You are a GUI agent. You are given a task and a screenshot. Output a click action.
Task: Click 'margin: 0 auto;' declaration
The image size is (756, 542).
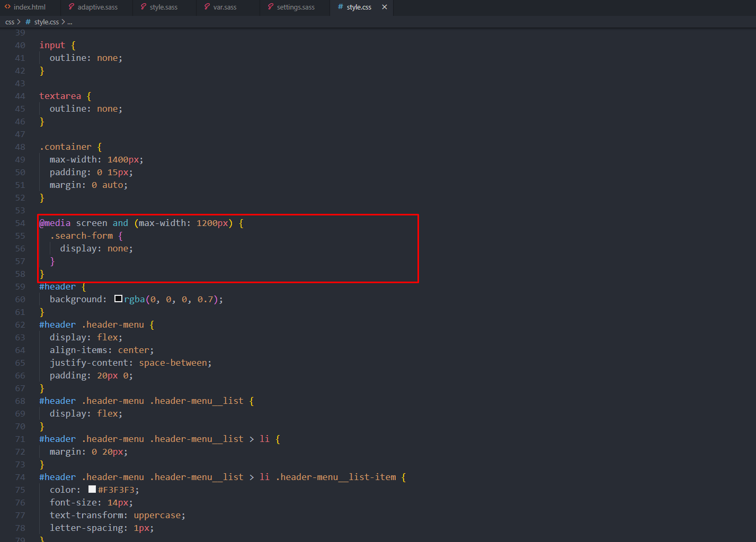[x=88, y=185]
